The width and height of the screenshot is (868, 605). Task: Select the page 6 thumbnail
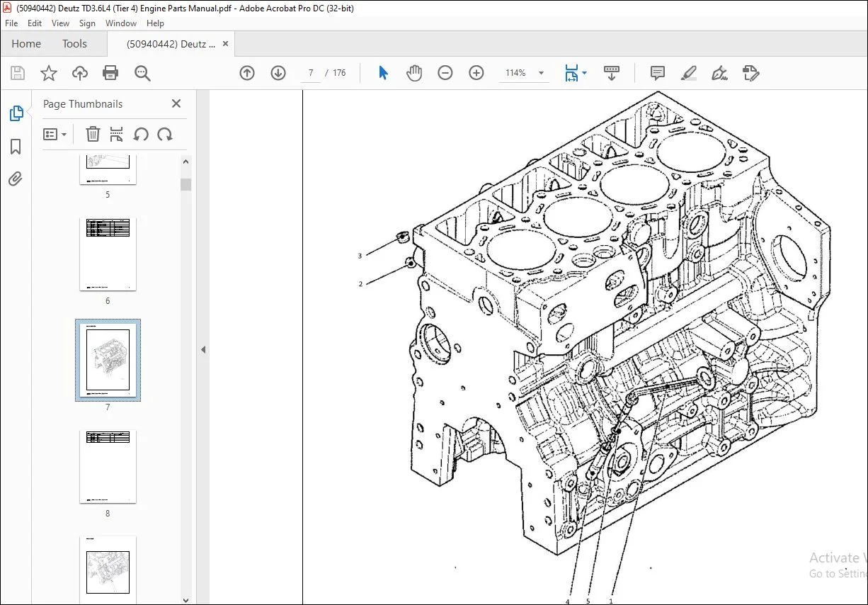108,254
